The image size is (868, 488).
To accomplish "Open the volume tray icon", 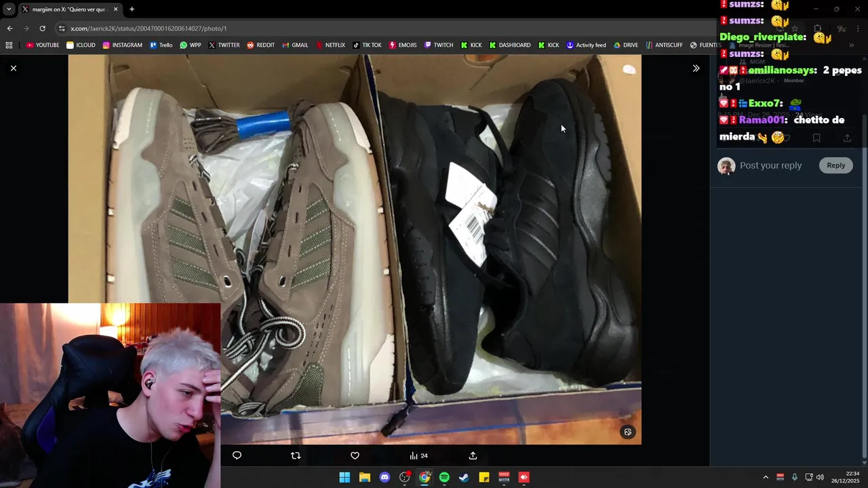I will pyautogui.click(x=820, y=477).
